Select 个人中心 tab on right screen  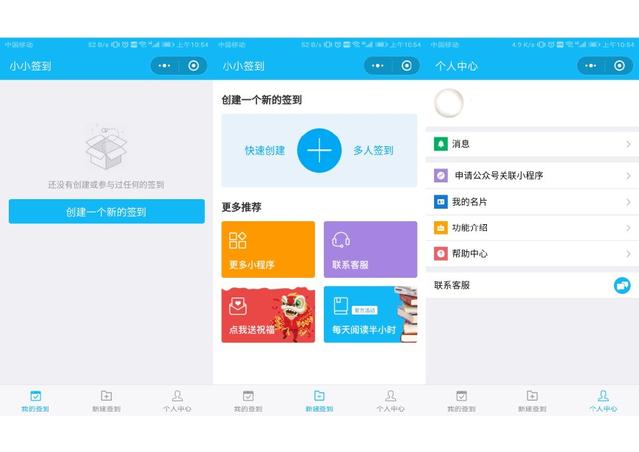coord(603,401)
